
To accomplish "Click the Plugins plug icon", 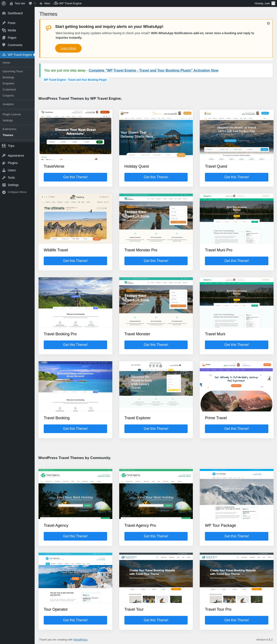I will click(x=4, y=163).
